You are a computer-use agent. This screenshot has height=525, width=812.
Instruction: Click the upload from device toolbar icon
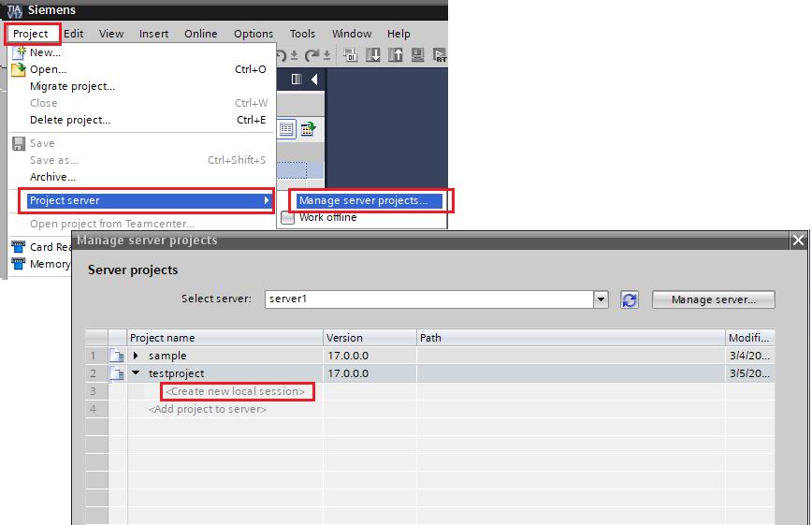click(396, 55)
